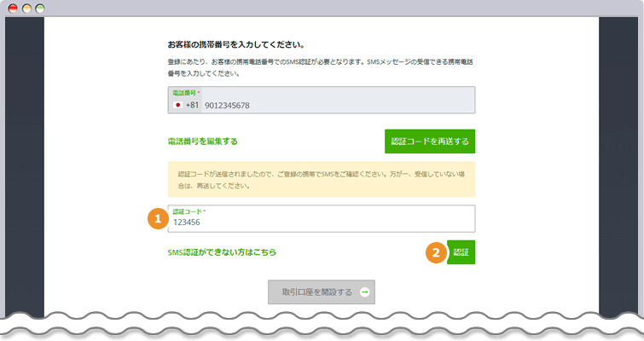The width and height of the screenshot is (644, 341).
Task: Click the yellow minimize window button
Action: pos(26,8)
